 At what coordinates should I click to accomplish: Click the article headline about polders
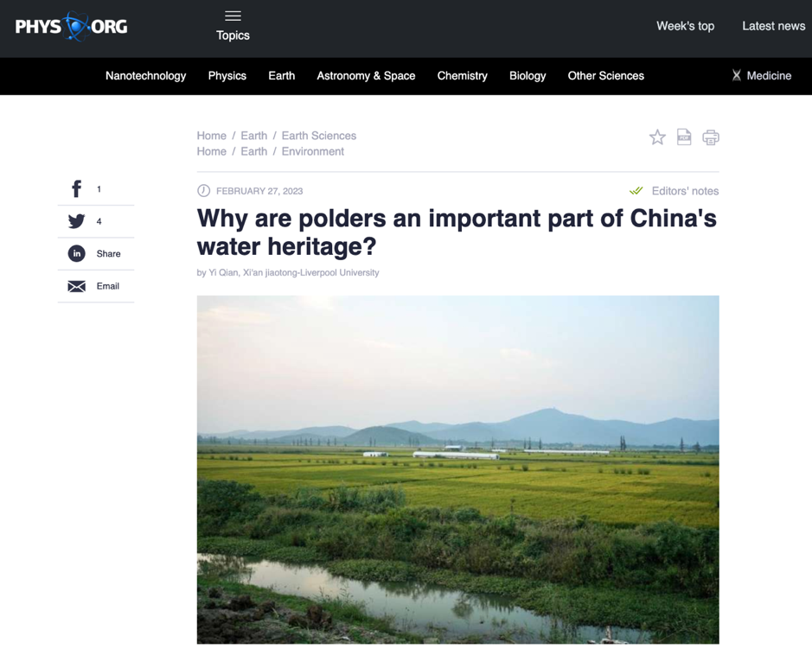[x=457, y=232]
